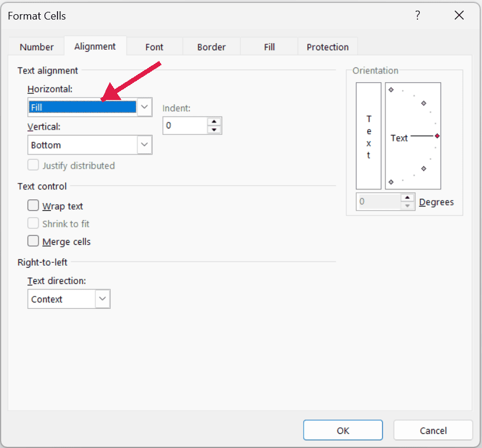Check the Justify distributed option
482x448 pixels.
click(33, 165)
